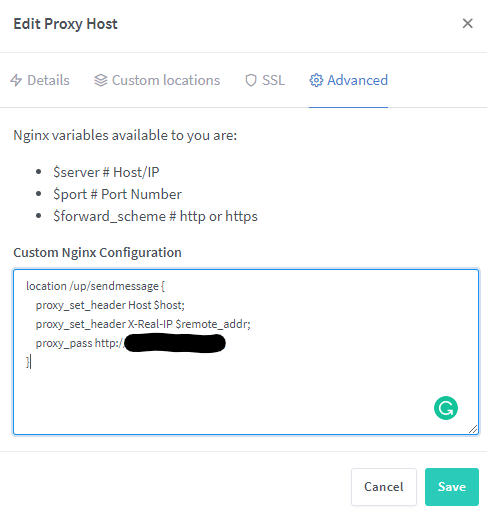Click the lightning bolt Details icon
The height and width of the screenshot is (515, 487).
(x=16, y=80)
